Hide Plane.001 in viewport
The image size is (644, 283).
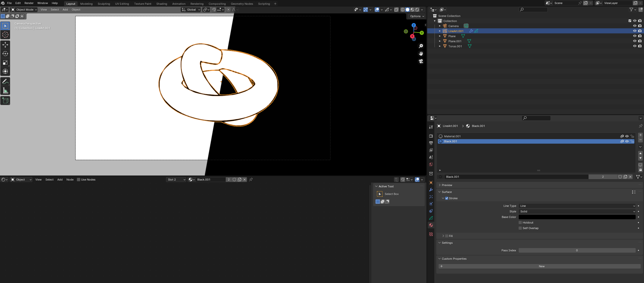click(635, 41)
